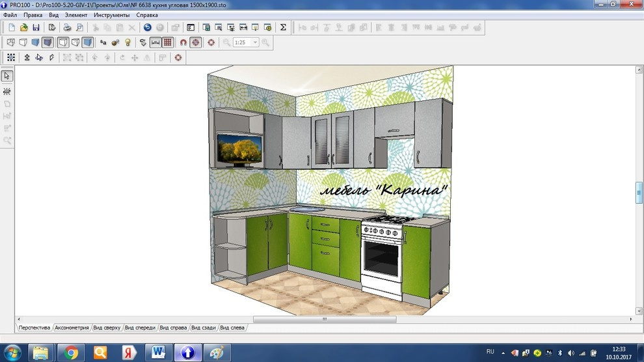
Task: Switch to the Аксонометрия view tab
Action: click(x=72, y=327)
